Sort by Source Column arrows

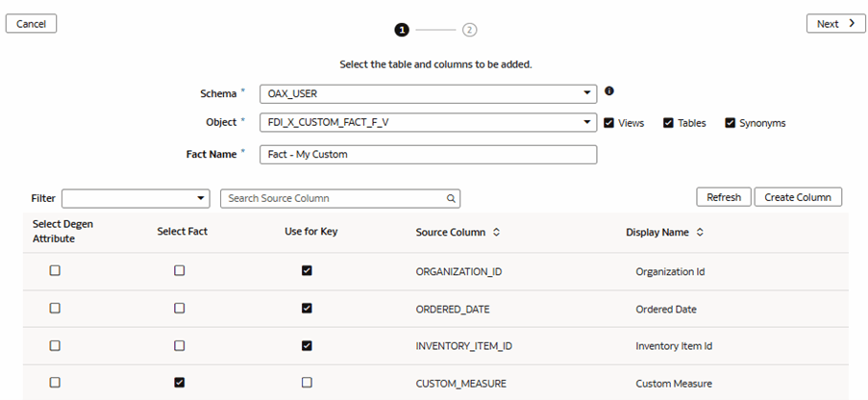tap(497, 233)
